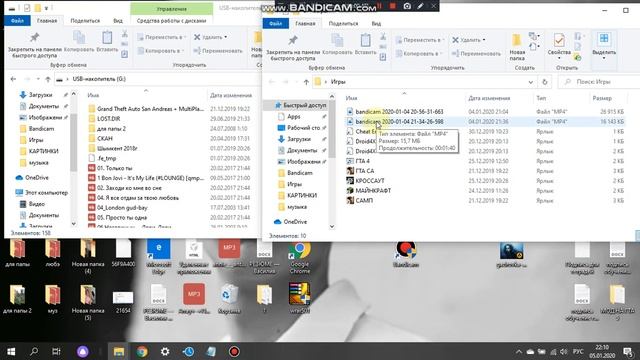Click the Windows Start button
This screenshot has height=360, width=640.
tap(11, 351)
